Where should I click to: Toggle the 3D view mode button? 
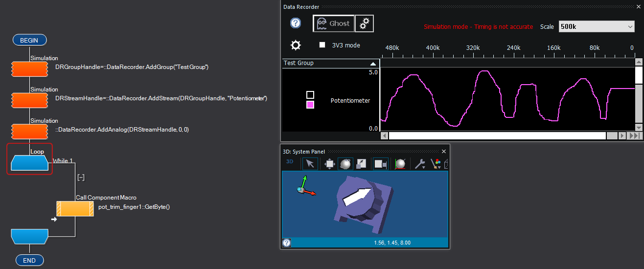click(289, 162)
